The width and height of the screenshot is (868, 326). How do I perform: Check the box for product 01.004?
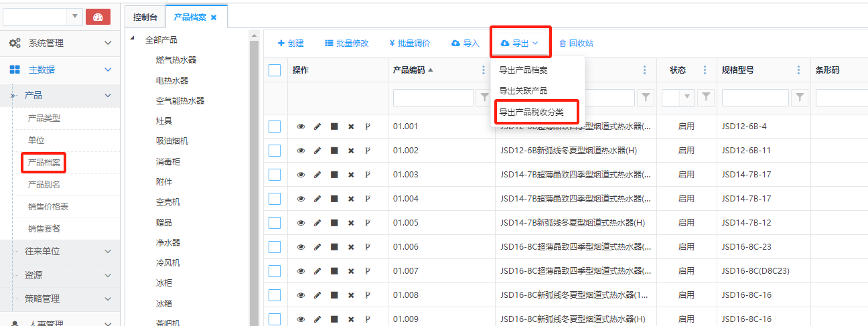pyautogui.click(x=275, y=199)
